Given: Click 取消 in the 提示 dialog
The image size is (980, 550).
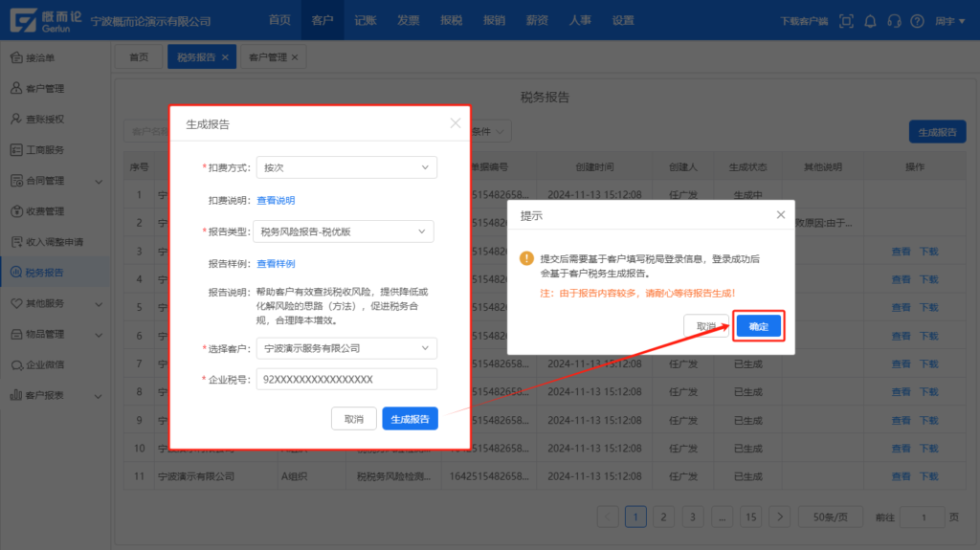Looking at the screenshot, I should (x=705, y=326).
